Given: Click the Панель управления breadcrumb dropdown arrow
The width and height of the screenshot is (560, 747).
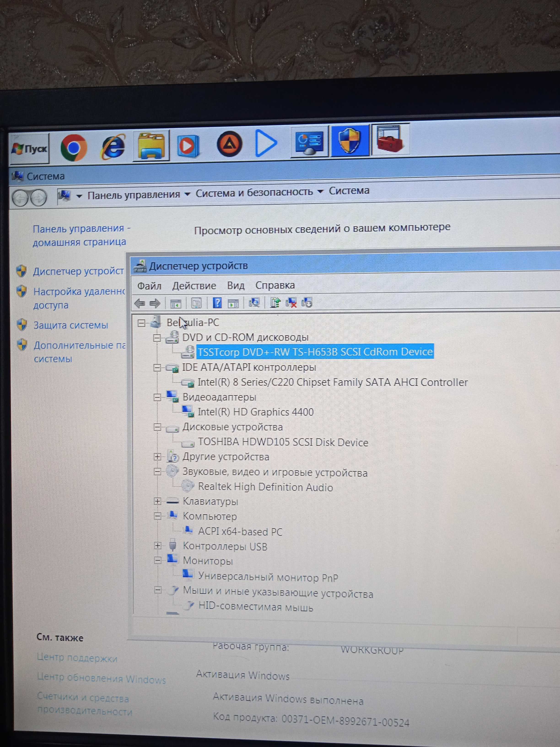Looking at the screenshot, I should pyautogui.click(x=187, y=194).
